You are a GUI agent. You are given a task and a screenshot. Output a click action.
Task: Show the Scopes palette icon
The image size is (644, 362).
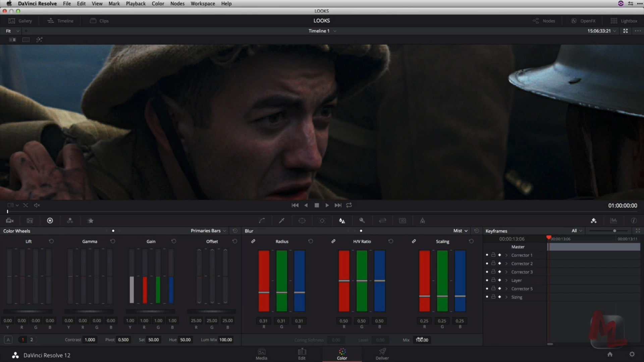tap(614, 221)
